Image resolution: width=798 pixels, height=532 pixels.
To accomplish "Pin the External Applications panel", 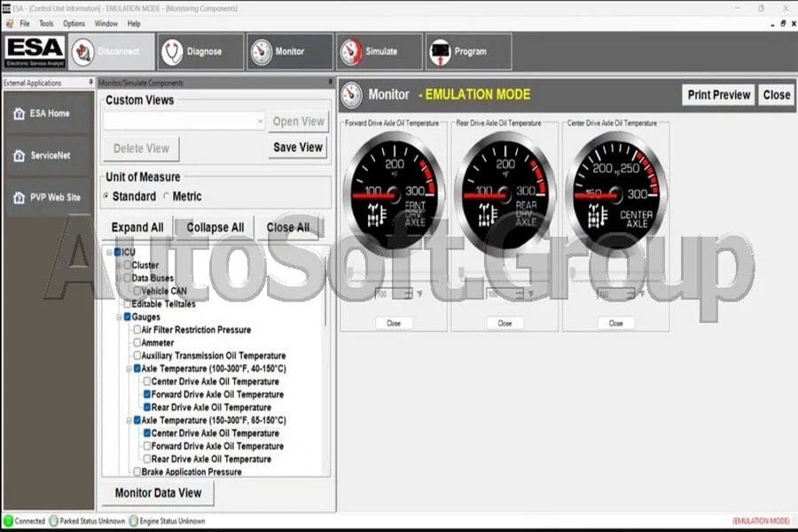I will 90,82.
